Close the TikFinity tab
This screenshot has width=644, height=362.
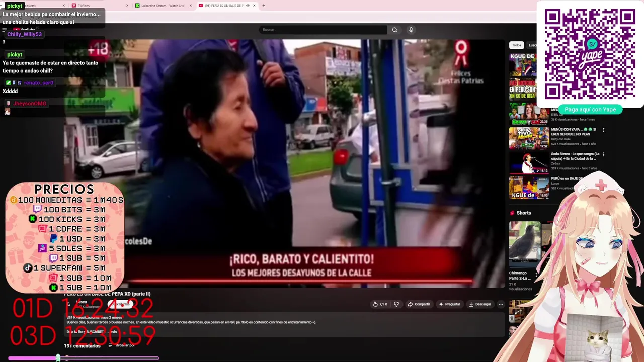(127, 6)
